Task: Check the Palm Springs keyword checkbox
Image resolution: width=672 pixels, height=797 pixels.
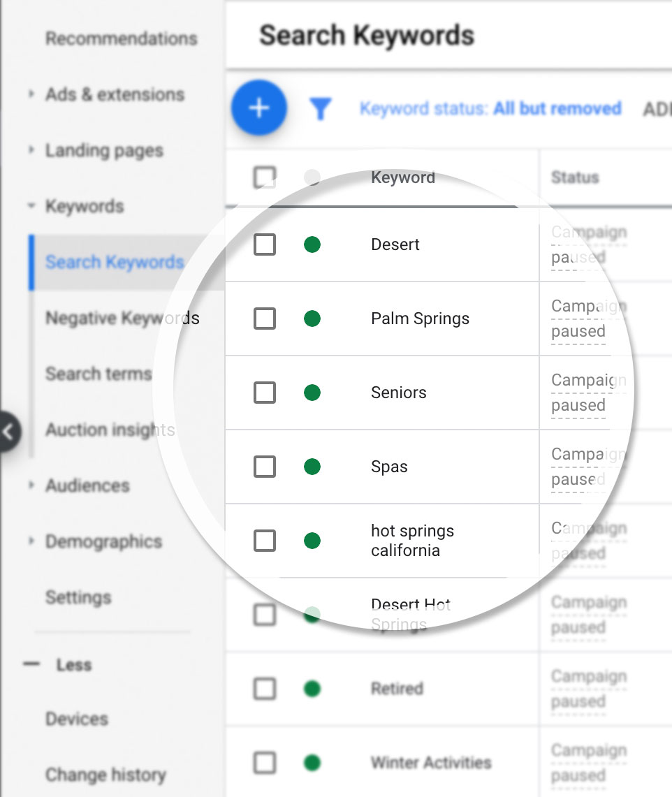Action: (x=265, y=319)
